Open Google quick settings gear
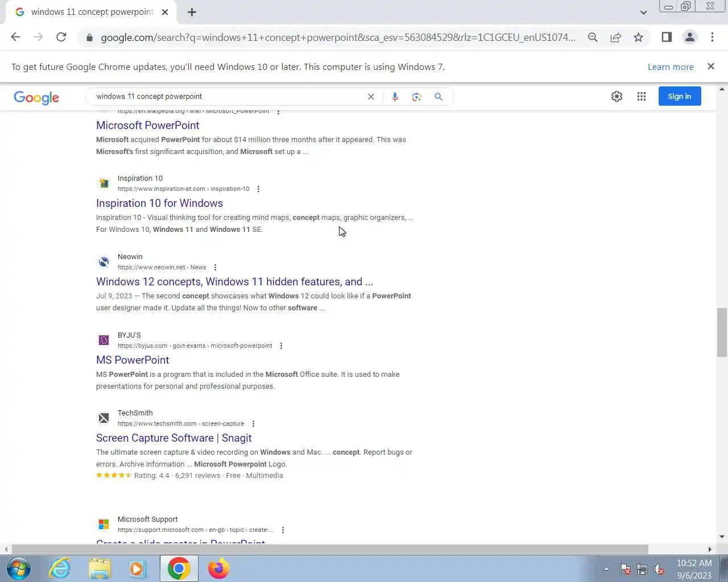The image size is (728, 582). (x=617, y=97)
